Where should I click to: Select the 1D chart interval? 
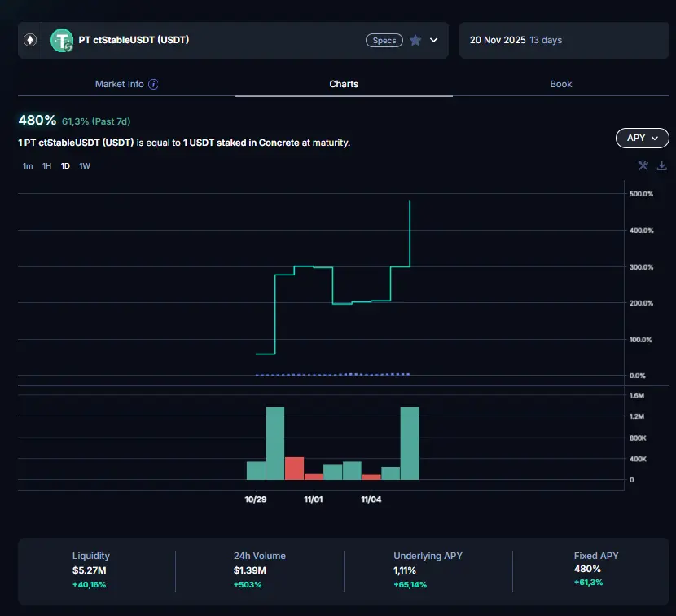pos(65,166)
